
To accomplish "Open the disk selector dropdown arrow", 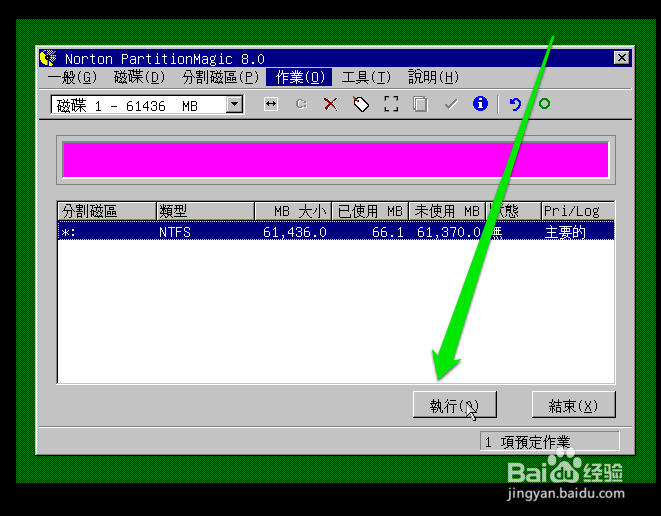I will tap(234, 105).
